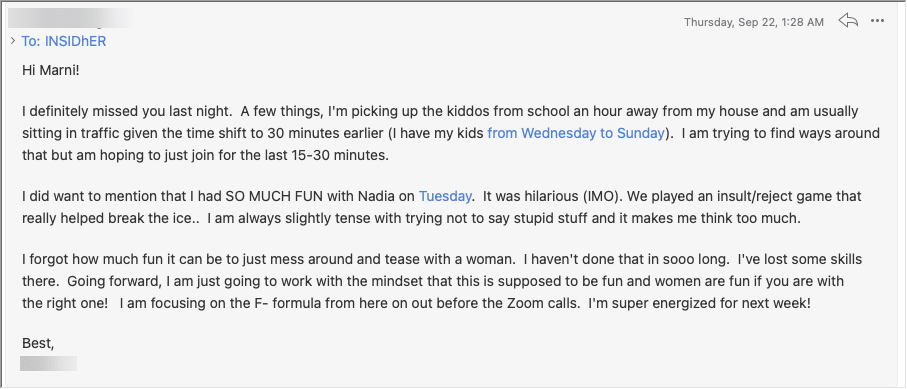The width and height of the screenshot is (907, 389).
Task: Click the blurred signature below 'Best,'
Action: pyautogui.click(x=49, y=364)
